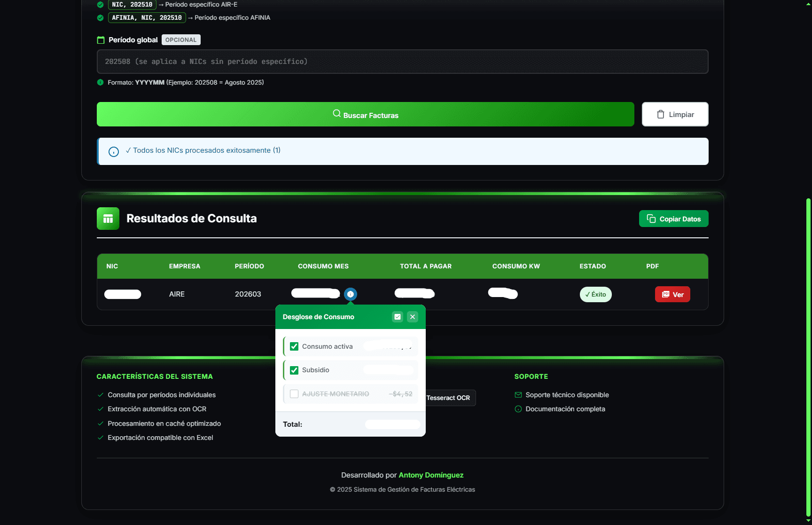Click the CONSUMO MES column header
The image size is (812, 525).
click(323, 266)
